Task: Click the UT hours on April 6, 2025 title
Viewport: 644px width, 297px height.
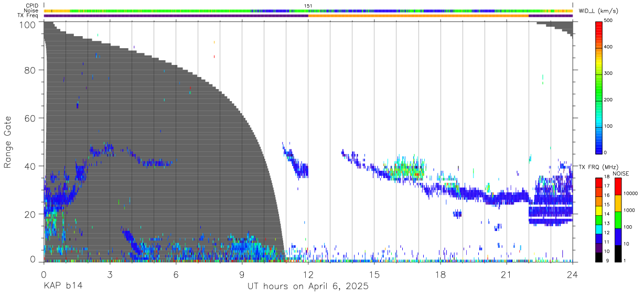Action: click(x=308, y=287)
